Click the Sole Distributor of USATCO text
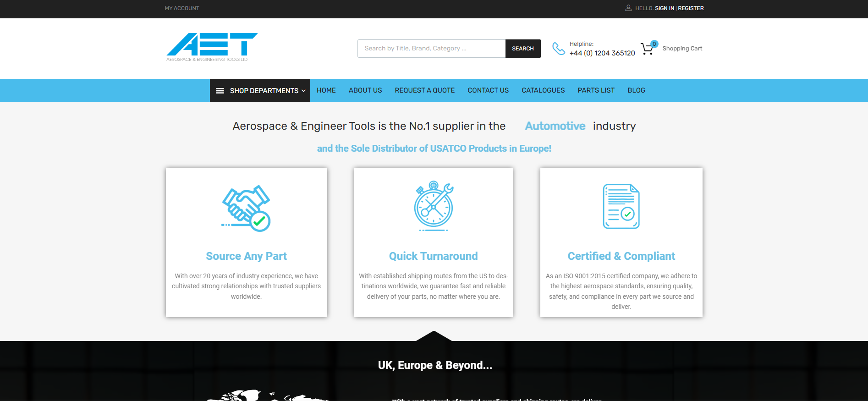 [x=434, y=148]
